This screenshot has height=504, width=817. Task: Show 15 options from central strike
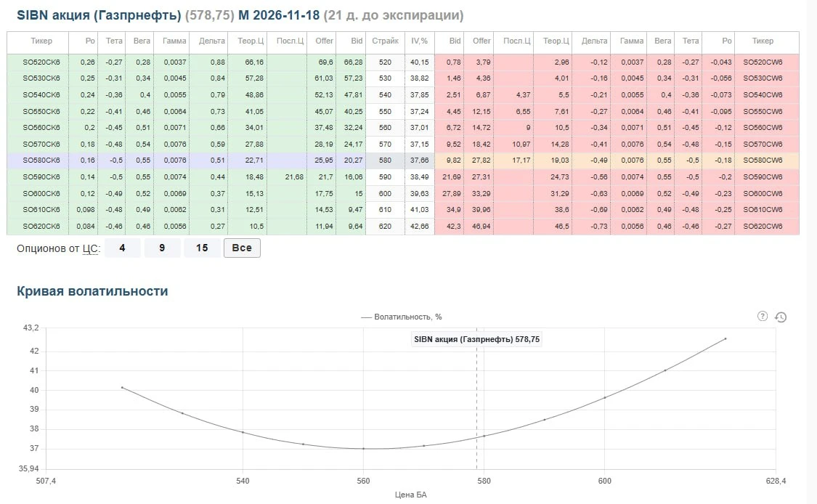point(202,248)
